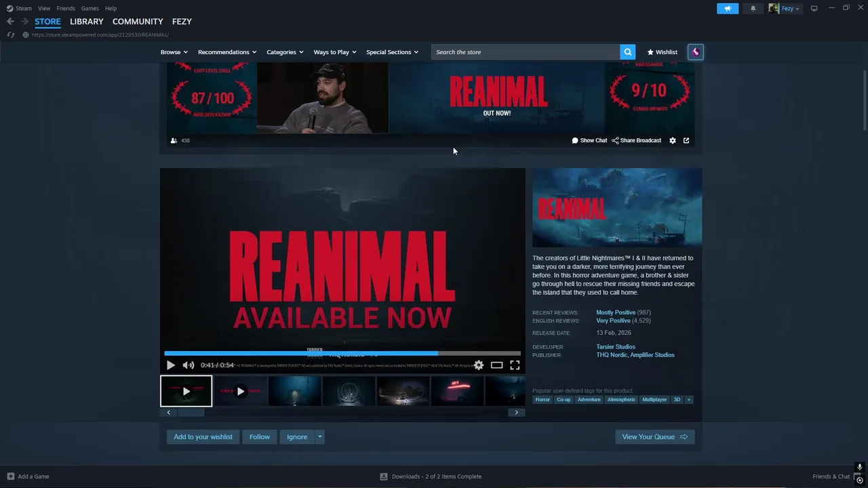The height and width of the screenshot is (488, 868).
Task: Go back with the navigation arrow
Action: (x=10, y=22)
